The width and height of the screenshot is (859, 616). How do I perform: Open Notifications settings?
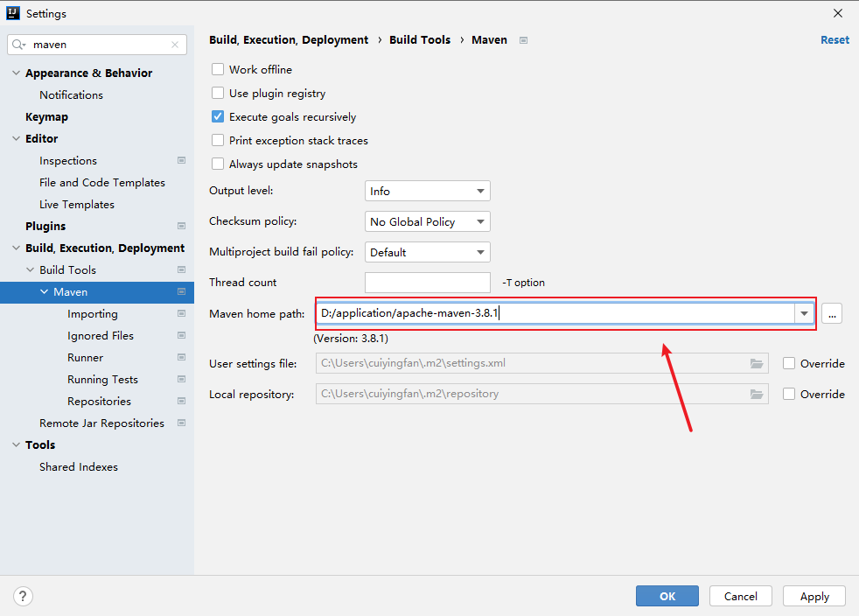click(x=71, y=94)
